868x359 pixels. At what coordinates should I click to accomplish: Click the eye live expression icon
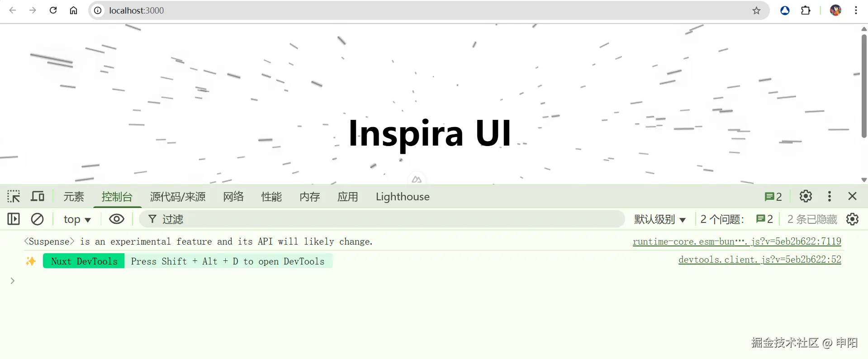tap(116, 219)
